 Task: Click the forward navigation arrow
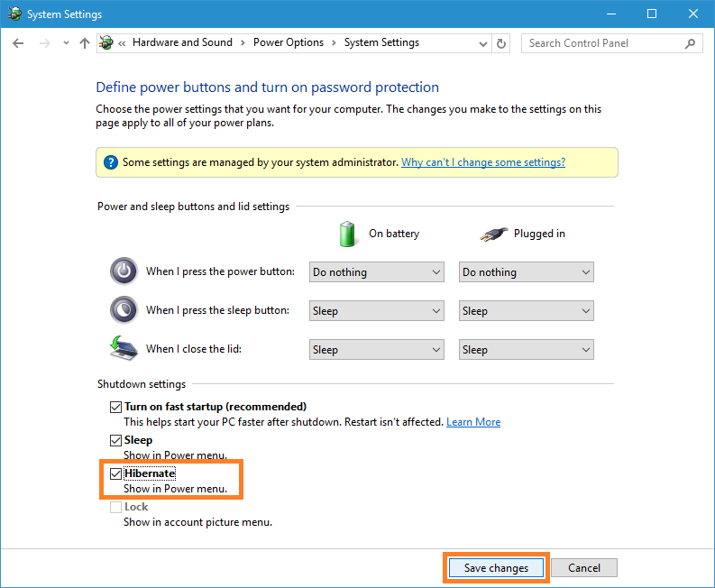pyautogui.click(x=45, y=43)
